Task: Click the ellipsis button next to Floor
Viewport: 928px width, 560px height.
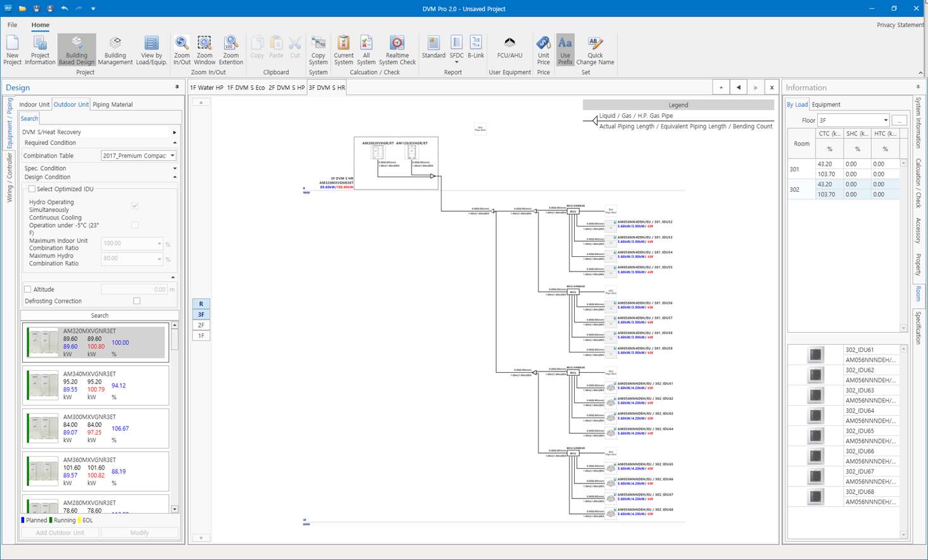Action: (900, 120)
